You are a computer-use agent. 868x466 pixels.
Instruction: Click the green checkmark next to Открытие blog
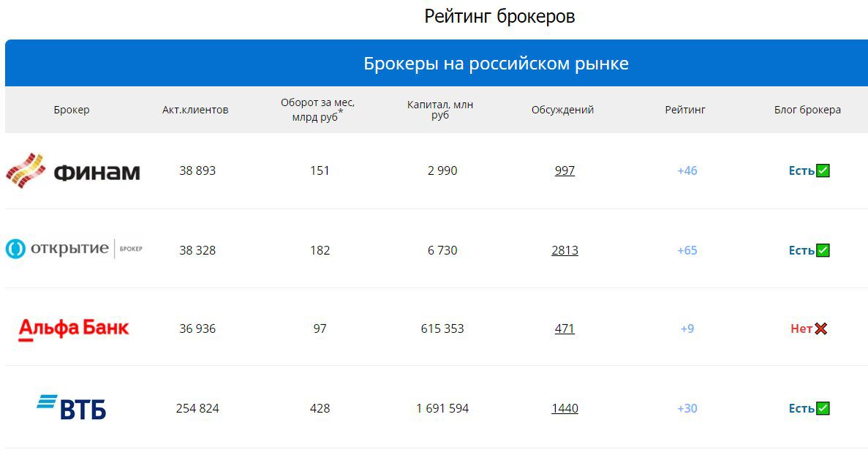point(823,249)
